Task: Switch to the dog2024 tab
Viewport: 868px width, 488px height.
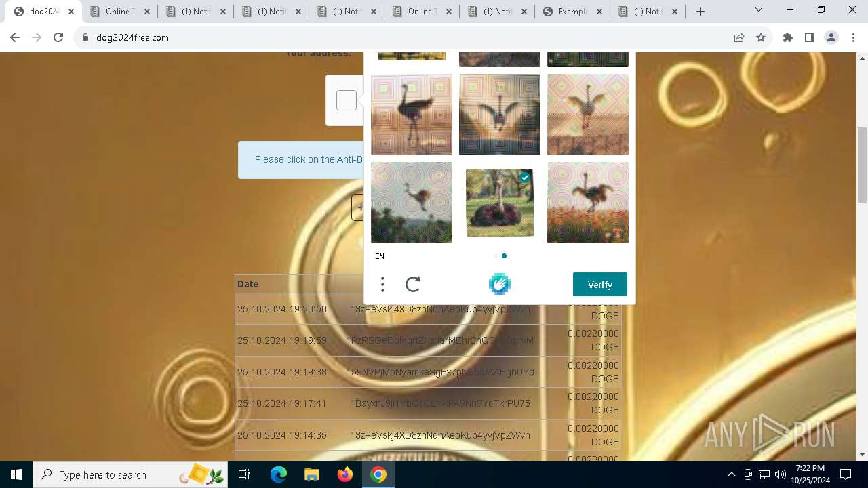Action: [x=43, y=12]
